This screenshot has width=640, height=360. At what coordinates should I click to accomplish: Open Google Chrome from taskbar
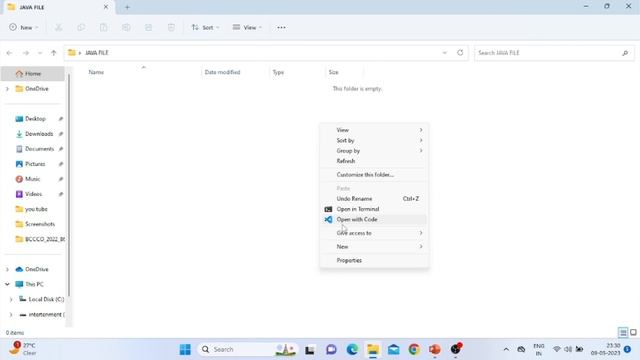click(x=414, y=349)
